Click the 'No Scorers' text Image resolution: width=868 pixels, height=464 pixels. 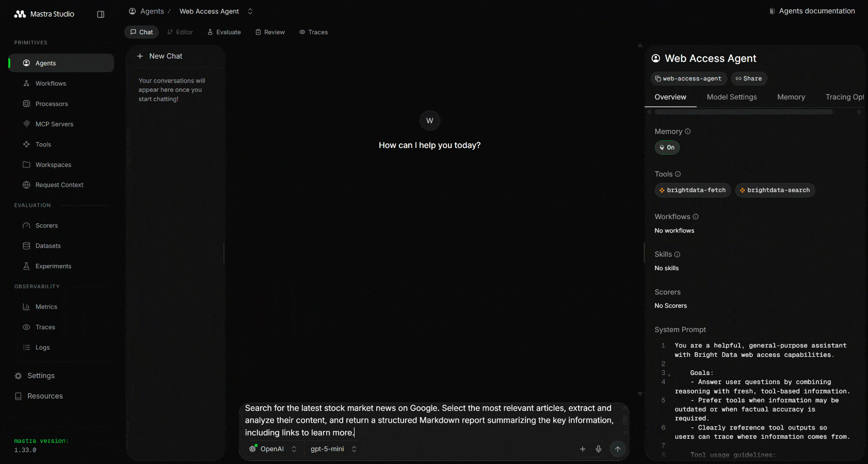pyautogui.click(x=671, y=306)
